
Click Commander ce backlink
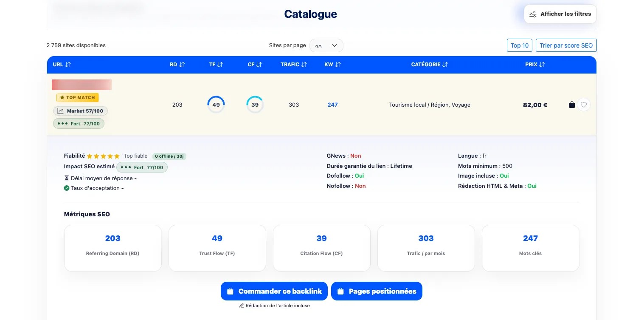coord(274,291)
